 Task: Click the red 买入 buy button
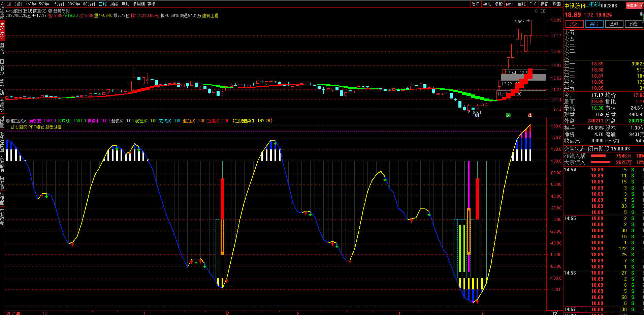click(x=574, y=24)
